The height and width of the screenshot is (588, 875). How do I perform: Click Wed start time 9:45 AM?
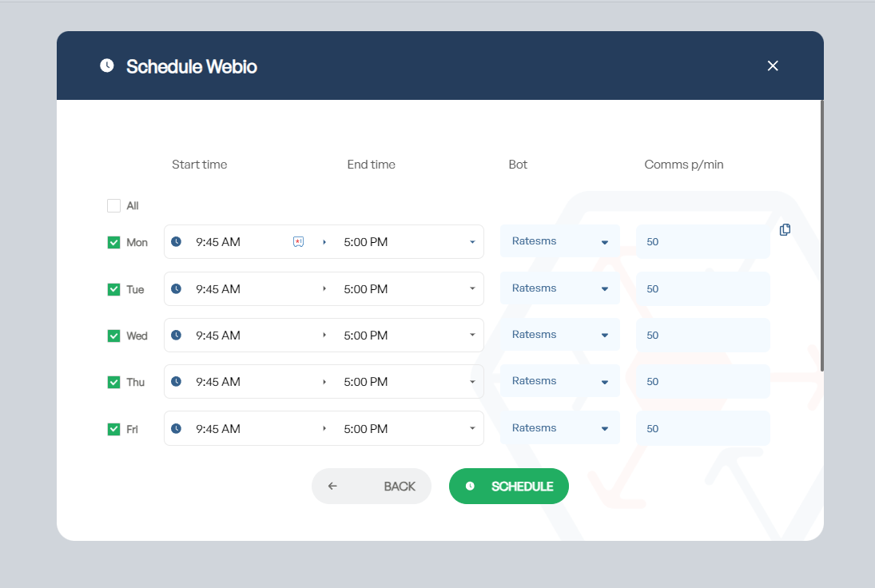tap(218, 336)
